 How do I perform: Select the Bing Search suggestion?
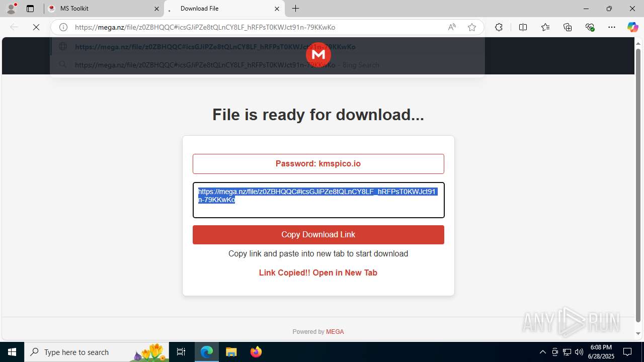click(x=267, y=65)
